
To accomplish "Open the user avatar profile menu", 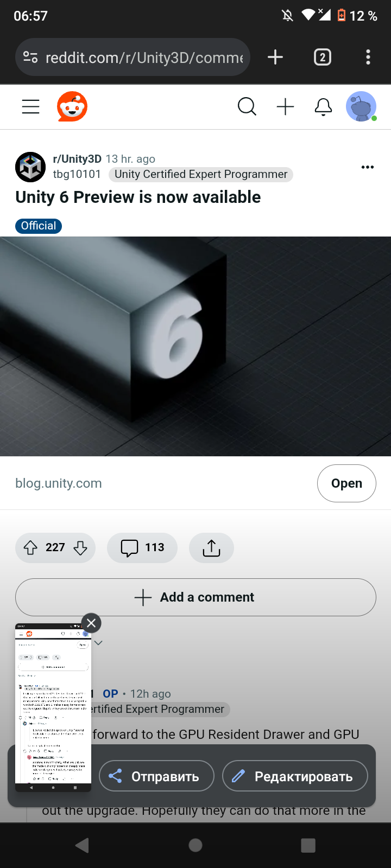I will click(x=361, y=106).
